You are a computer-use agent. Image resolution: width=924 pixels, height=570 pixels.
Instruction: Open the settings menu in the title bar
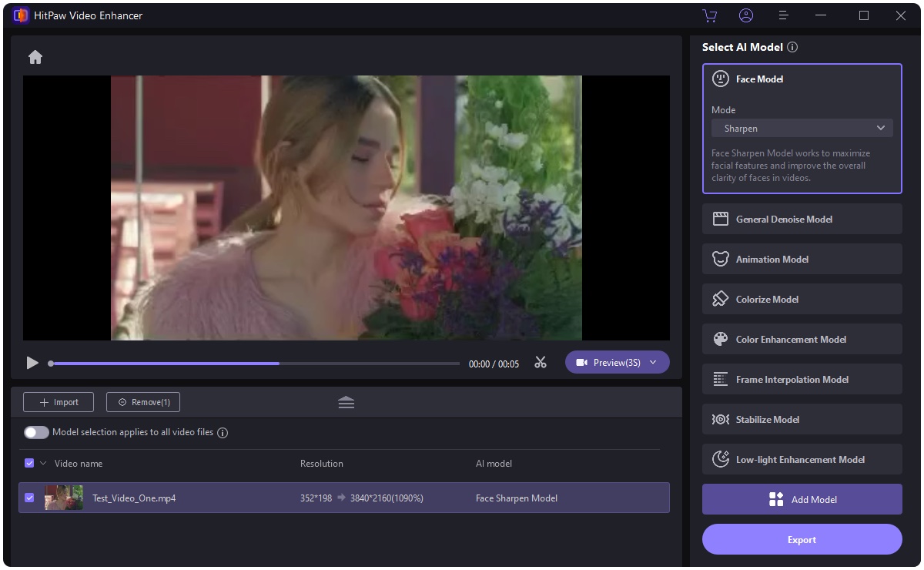click(x=783, y=15)
